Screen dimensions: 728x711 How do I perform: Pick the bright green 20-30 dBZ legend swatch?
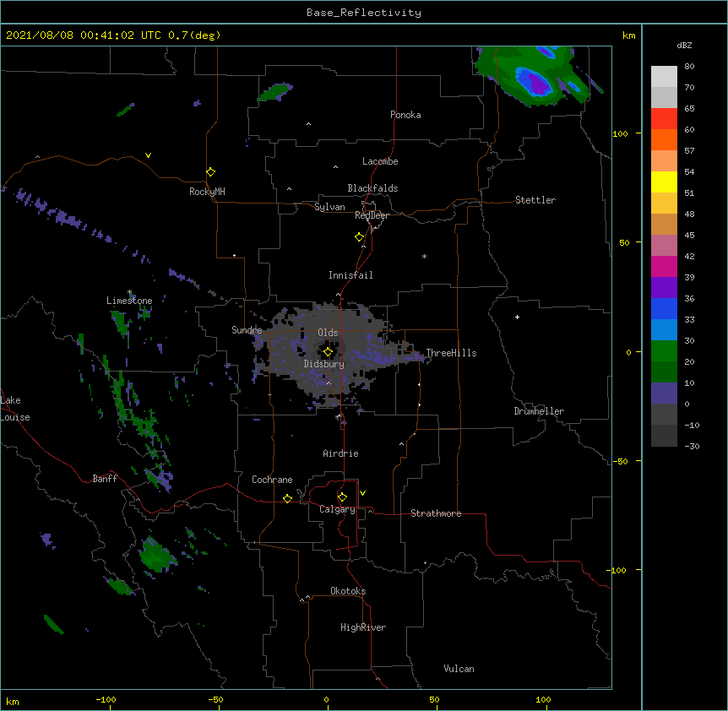664,351
